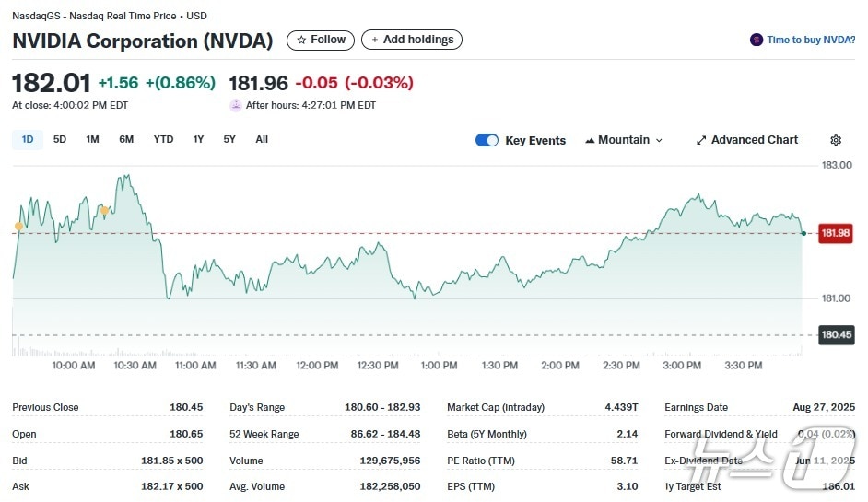Click the red 181.98 price tag

[835, 233]
